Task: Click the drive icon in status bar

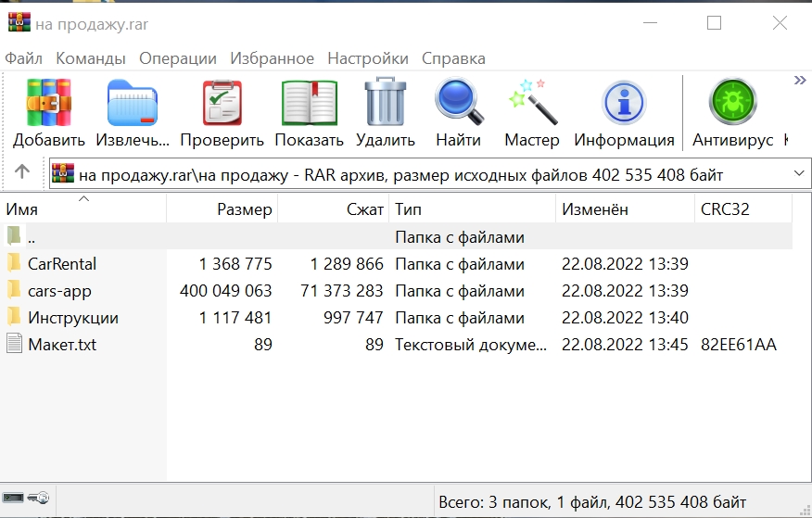Action: [x=15, y=499]
